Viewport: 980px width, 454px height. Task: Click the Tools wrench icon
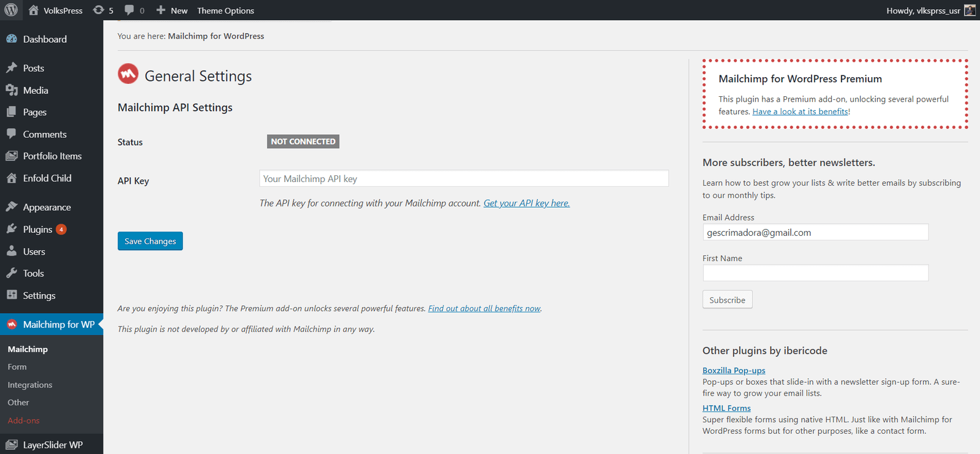[x=12, y=273]
